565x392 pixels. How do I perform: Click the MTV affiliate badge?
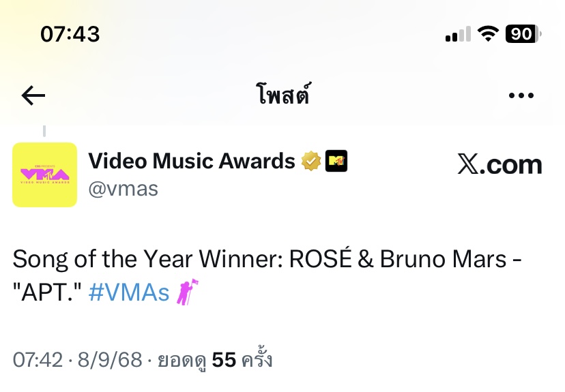pos(336,161)
